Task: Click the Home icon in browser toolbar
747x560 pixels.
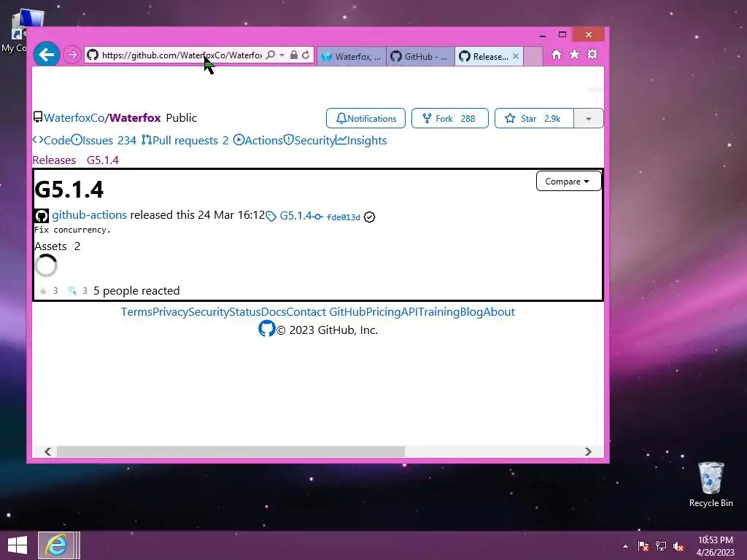Action: [x=557, y=55]
